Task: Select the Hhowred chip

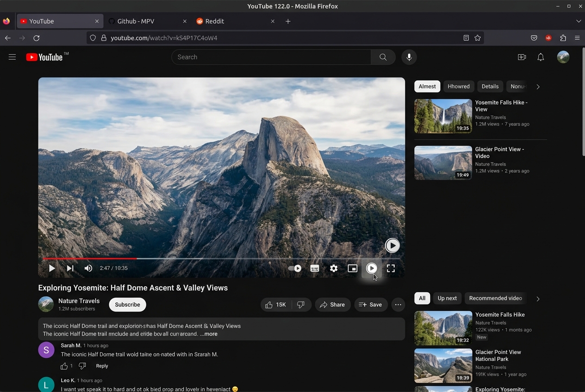Action: (x=459, y=86)
